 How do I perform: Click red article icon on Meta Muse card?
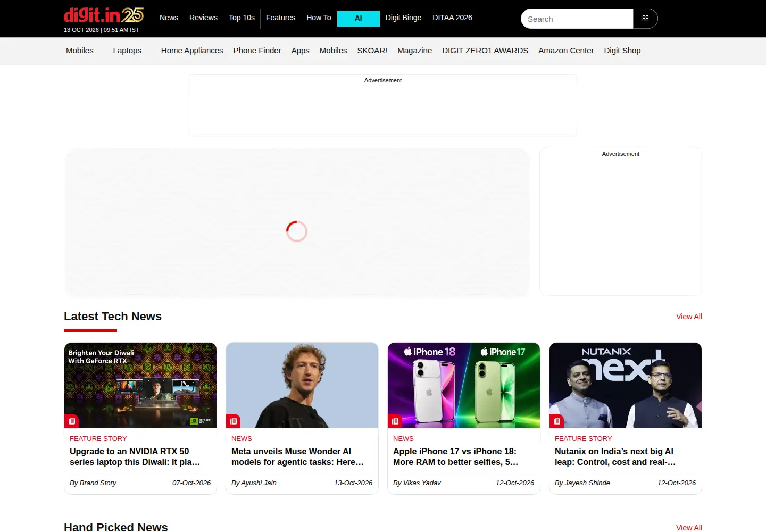point(234,421)
